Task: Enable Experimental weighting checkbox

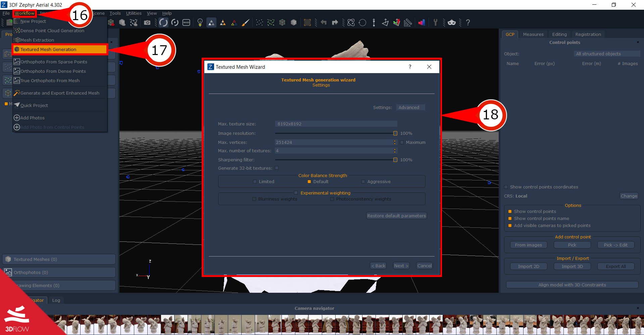Action: 296,193
